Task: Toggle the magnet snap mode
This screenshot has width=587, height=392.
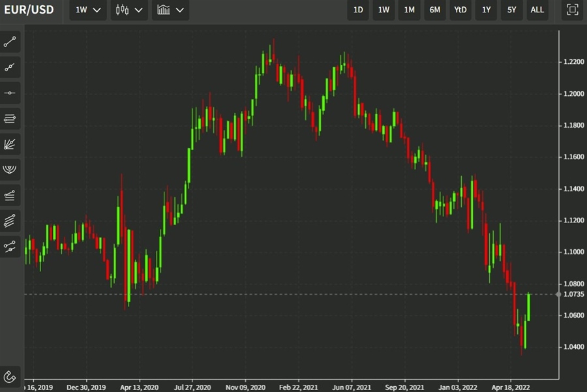Action: 10,376
